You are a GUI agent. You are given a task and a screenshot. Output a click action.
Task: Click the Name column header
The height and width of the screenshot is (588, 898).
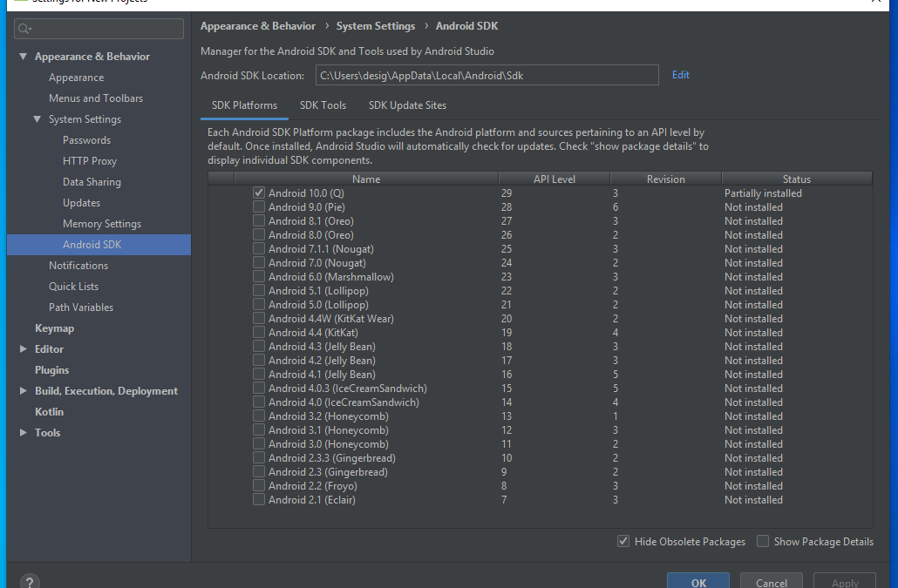point(366,179)
